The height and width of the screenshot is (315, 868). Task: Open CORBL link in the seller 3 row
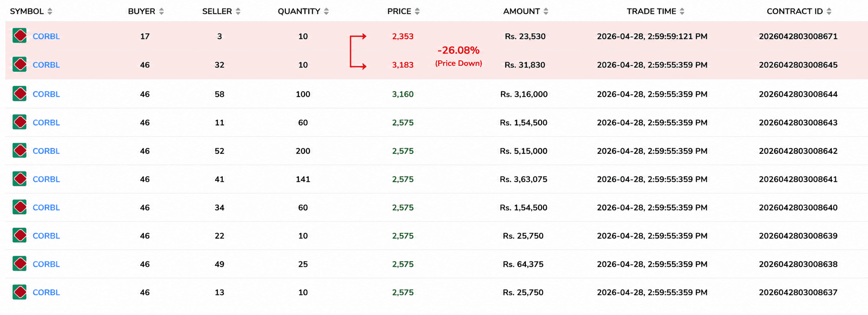46,37
